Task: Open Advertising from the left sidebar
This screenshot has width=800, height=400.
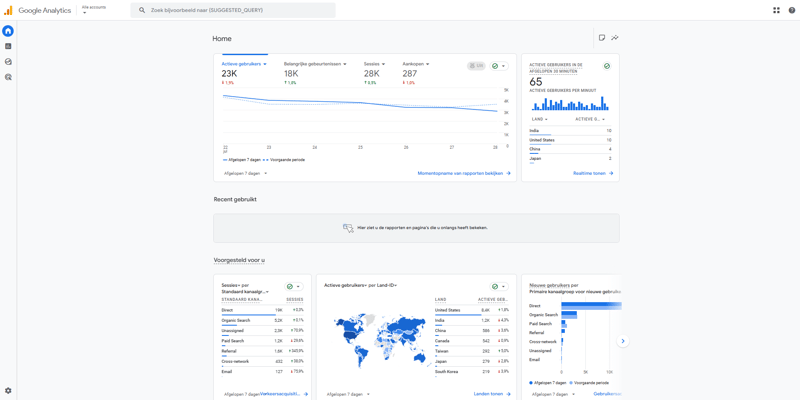Action: tap(8, 77)
